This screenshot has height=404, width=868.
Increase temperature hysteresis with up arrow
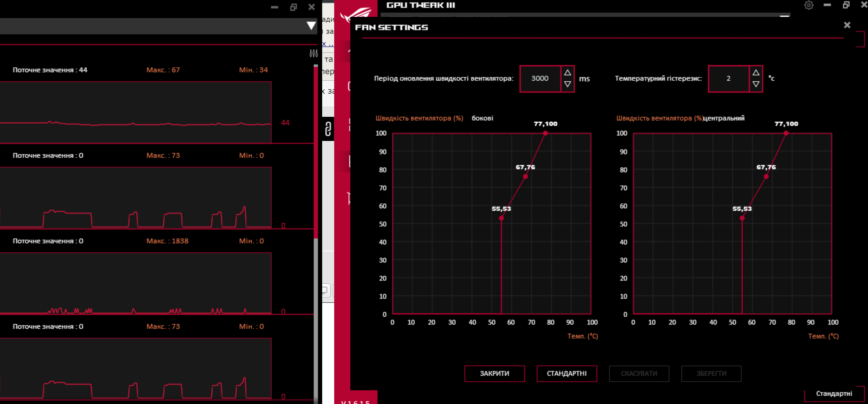756,73
